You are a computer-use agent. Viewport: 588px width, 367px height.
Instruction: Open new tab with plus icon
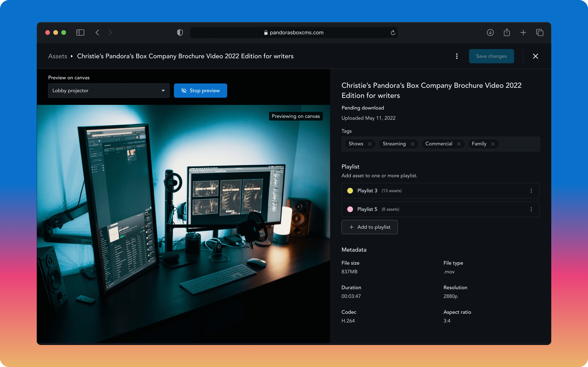(523, 33)
